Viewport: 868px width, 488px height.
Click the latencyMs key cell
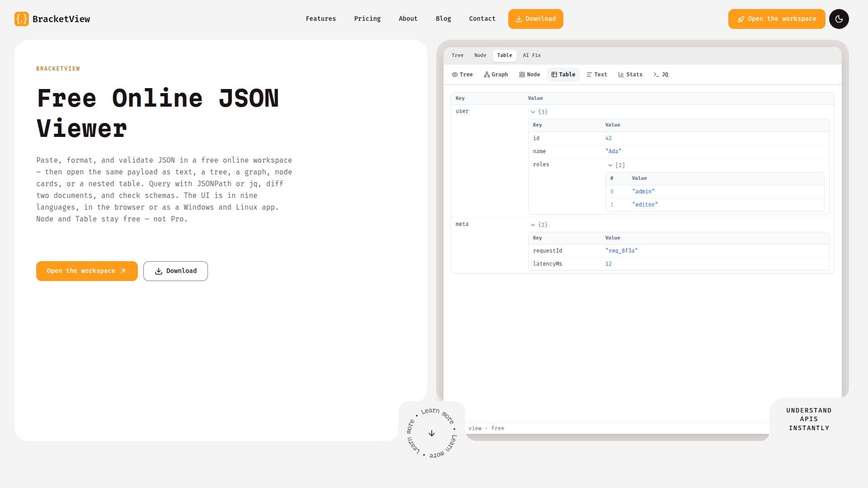pyautogui.click(x=547, y=264)
